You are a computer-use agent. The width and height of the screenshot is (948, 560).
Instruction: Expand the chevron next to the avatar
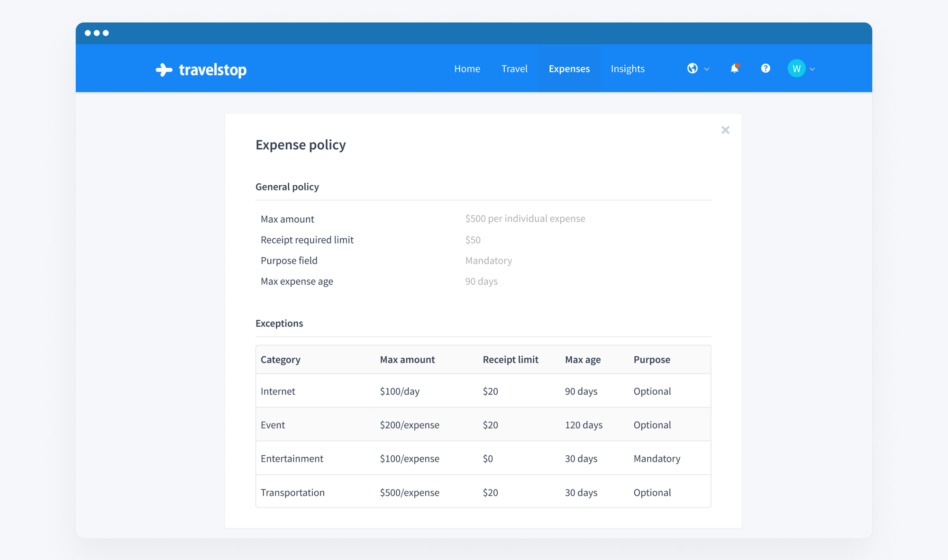pos(812,69)
